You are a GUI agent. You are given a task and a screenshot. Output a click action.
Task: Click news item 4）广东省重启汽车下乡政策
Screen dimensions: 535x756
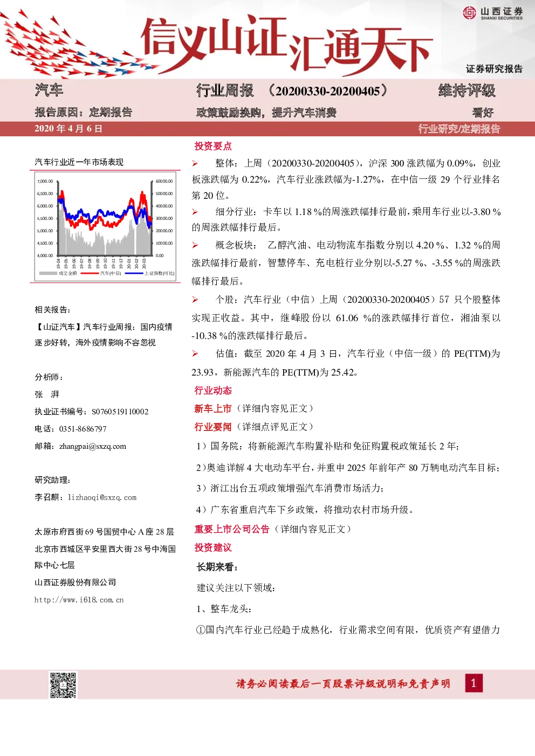[x=305, y=509]
